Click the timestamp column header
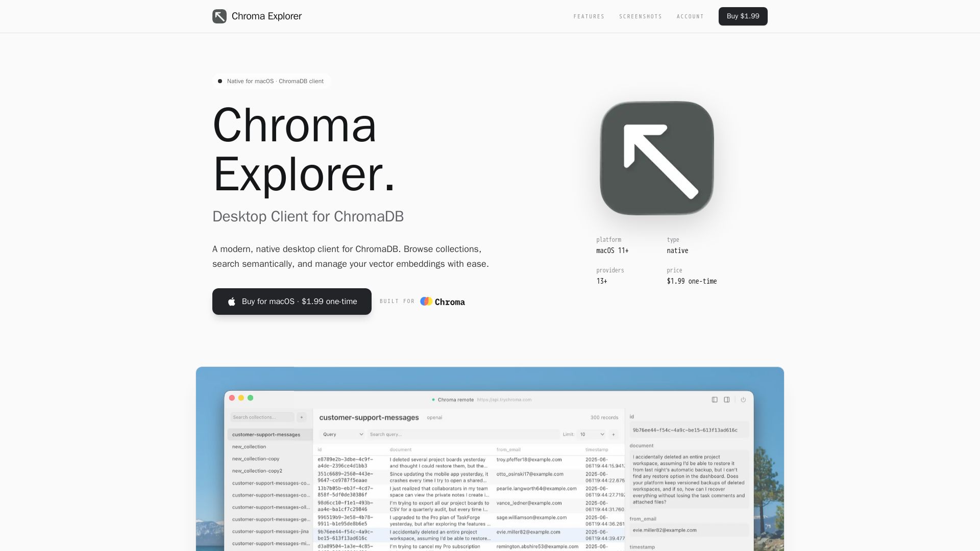Screen dimensions: 980x551 [597, 450]
